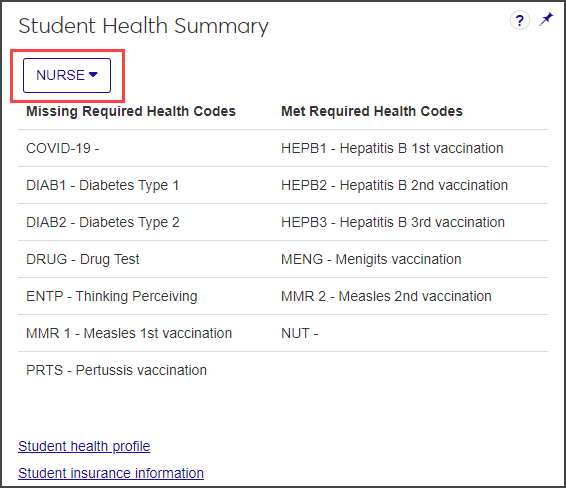Select DIAB2 - Diabetes Type 2
This screenshot has height=488, width=566.
[x=103, y=222]
